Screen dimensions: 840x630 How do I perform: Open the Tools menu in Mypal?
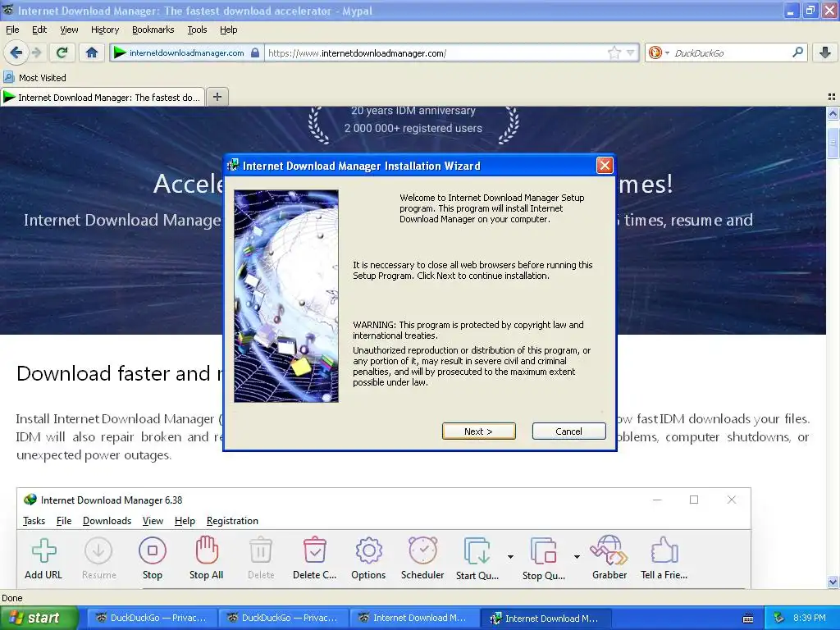197,30
